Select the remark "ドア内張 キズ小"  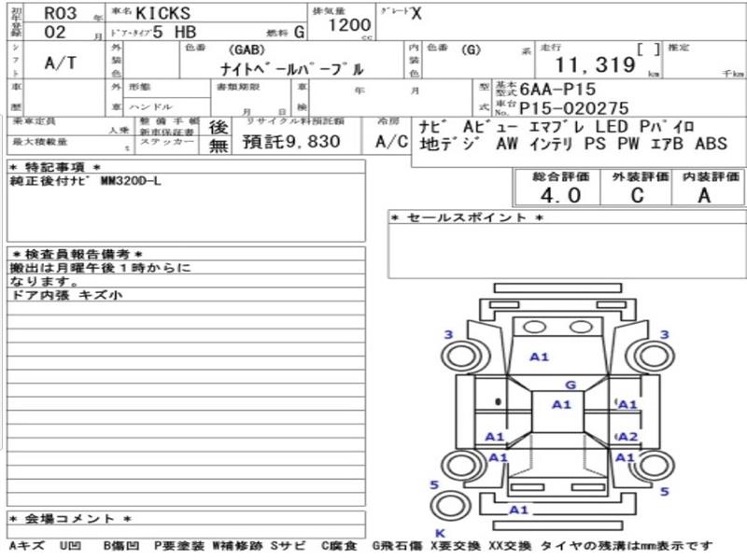66,295
